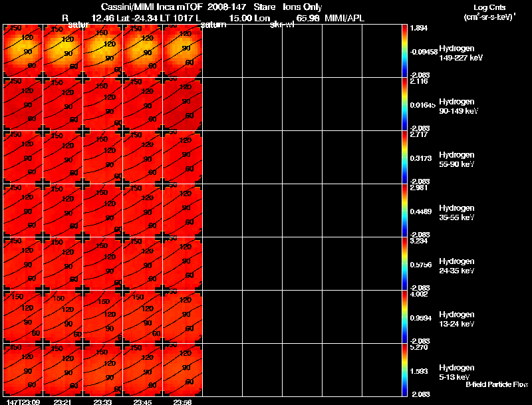Click the color bar for Hydrogen 5-13 keV
Image resolution: width=532 pixels, height=405 pixels.
pos(404,370)
